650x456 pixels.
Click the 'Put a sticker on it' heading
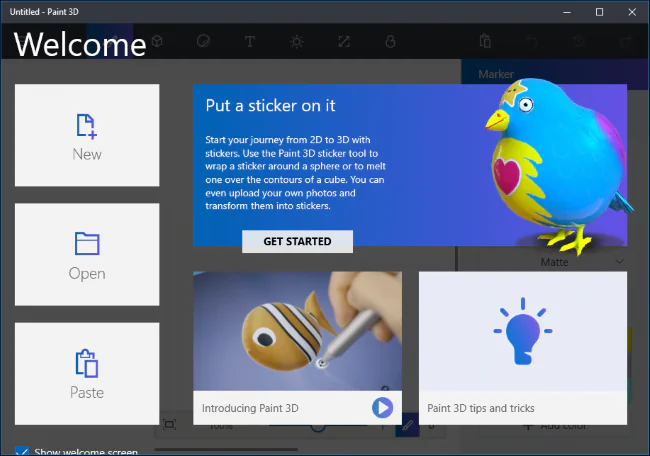270,106
